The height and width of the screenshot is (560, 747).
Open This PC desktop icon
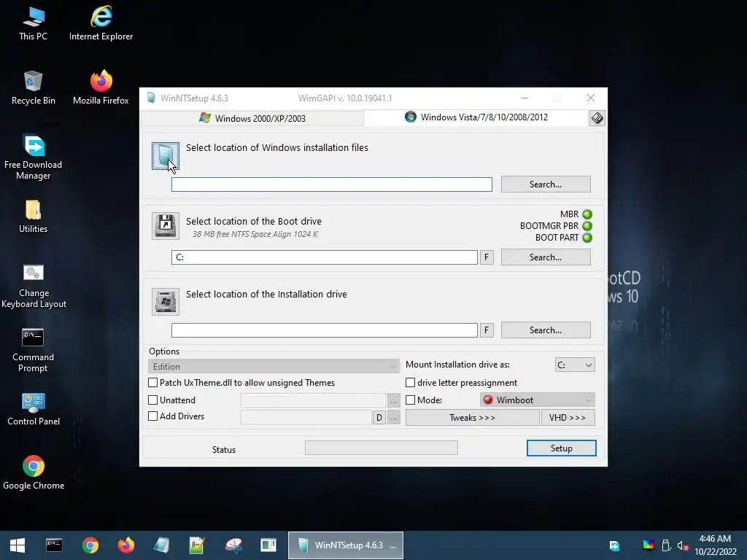tap(34, 24)
